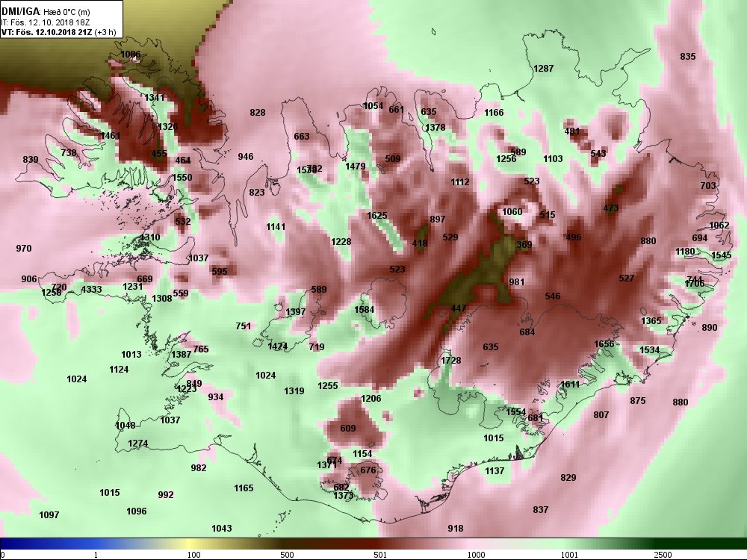Click the map value '946'
This screenshot has width=747, height=560.
(x=246, y=157)
